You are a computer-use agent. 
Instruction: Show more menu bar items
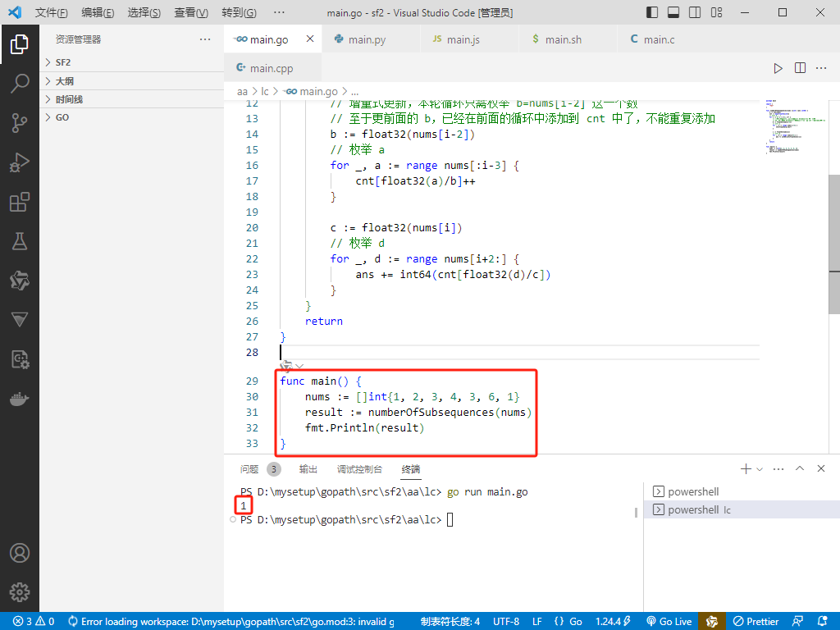279,12
